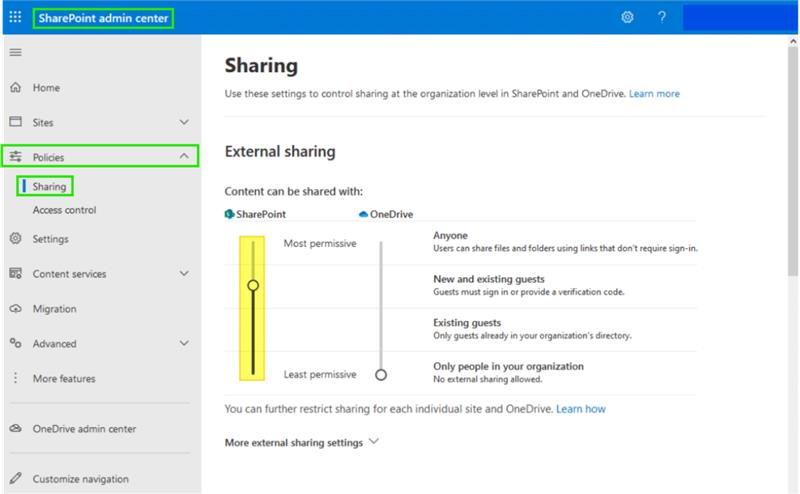Open the help question mark icon
This screenshot has width=800, height=494.
(662, 17)
